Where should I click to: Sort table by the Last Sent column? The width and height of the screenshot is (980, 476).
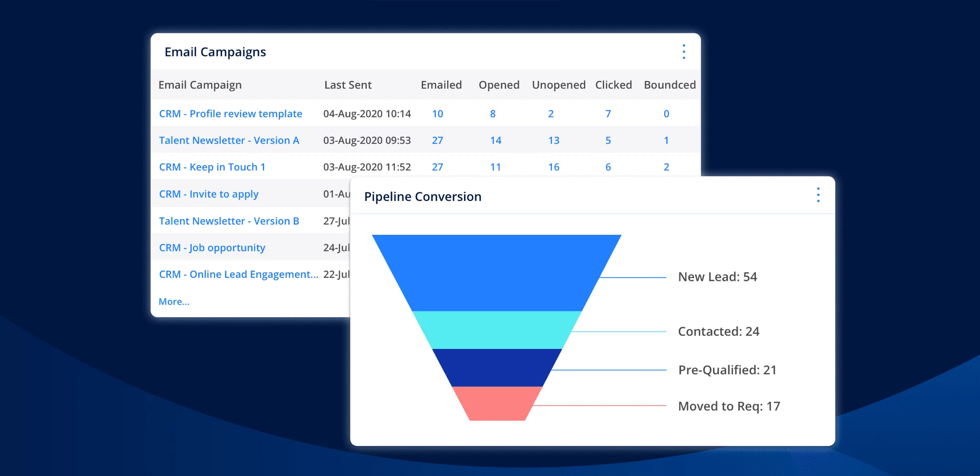[348, 85]
